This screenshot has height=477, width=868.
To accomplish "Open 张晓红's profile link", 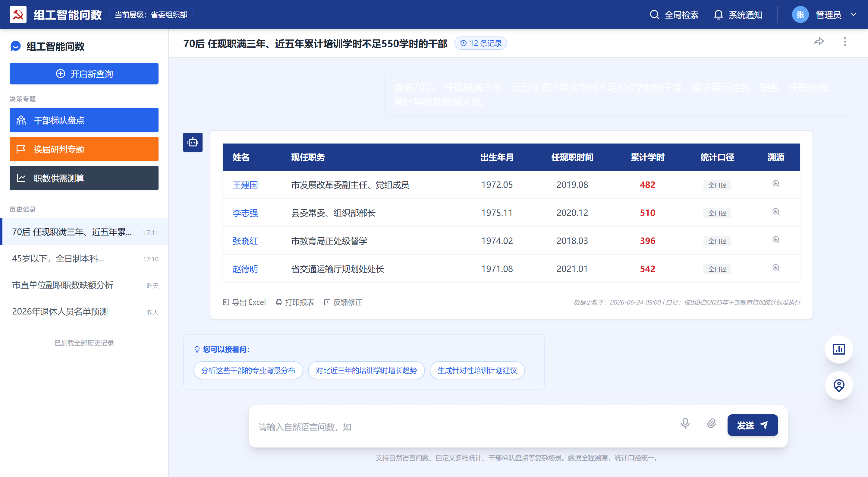I will click(x=245, y=241).
